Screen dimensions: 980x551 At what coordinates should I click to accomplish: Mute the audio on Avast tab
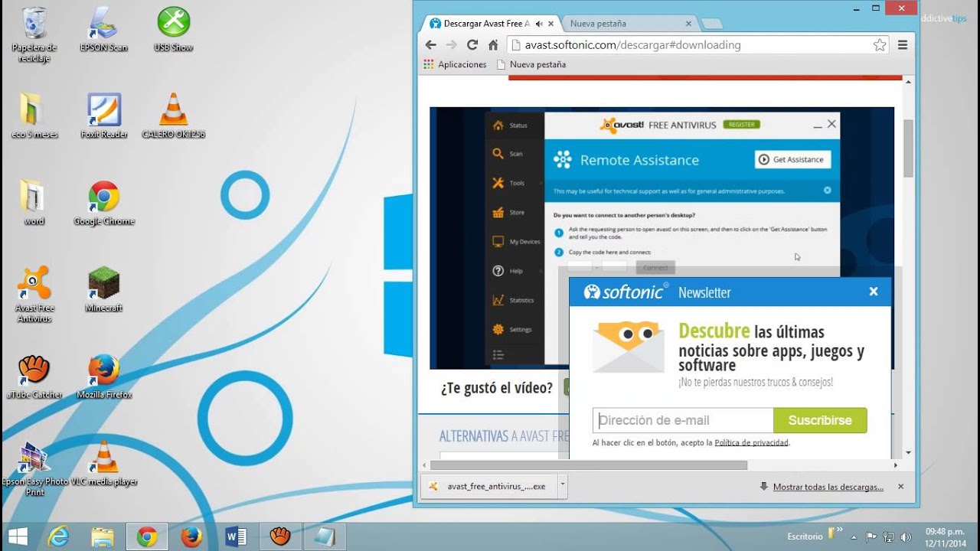(539, 24)
